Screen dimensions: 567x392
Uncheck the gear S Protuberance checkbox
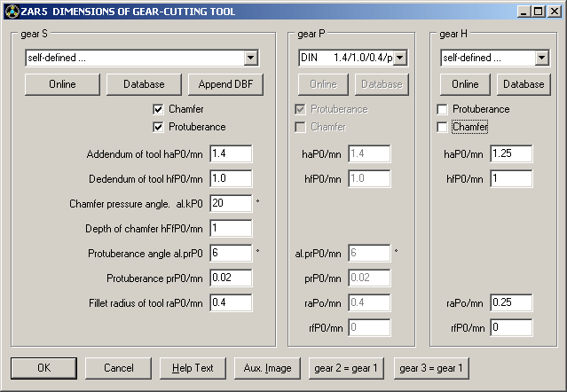pyautogui.click(x=160, y=127)
